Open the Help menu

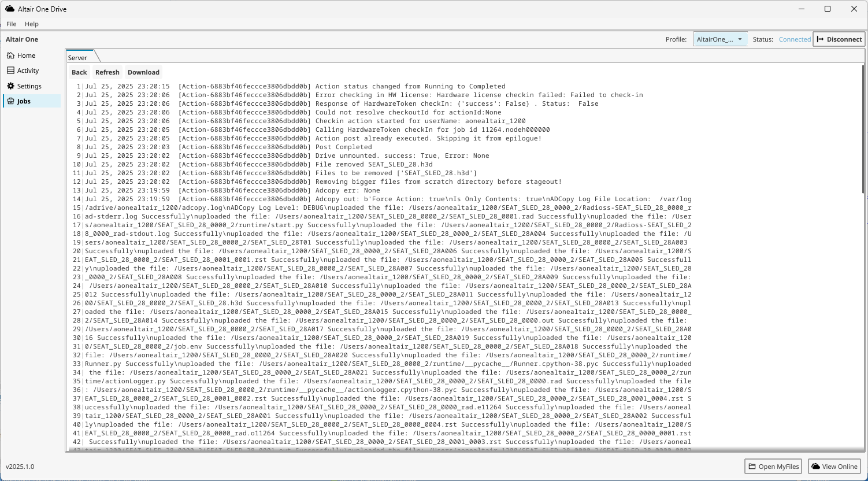(32, 24)
